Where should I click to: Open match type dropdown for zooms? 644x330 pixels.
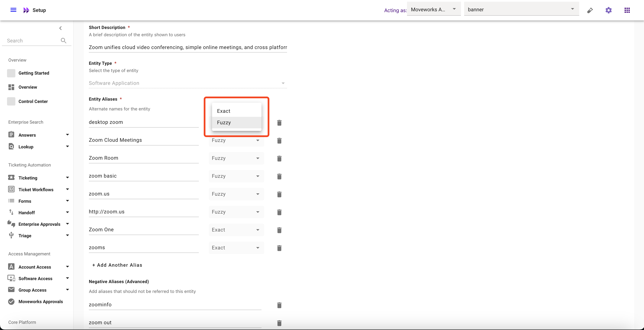pos(236,248)
